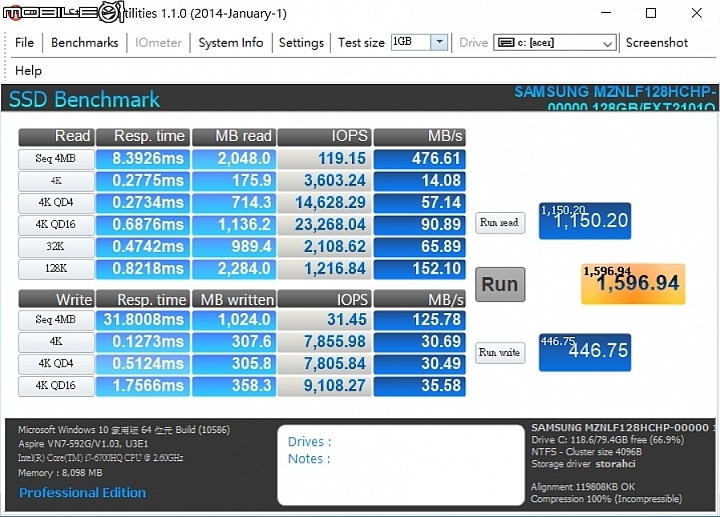Minimize the window
This screenshot has height=517, width=720.
tap(606, 13)
